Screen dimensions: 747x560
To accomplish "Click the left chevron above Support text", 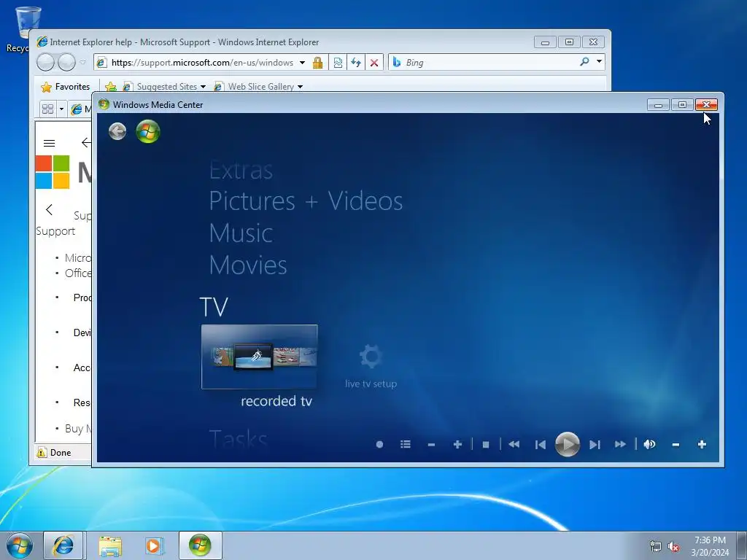I will click(49, 209).
